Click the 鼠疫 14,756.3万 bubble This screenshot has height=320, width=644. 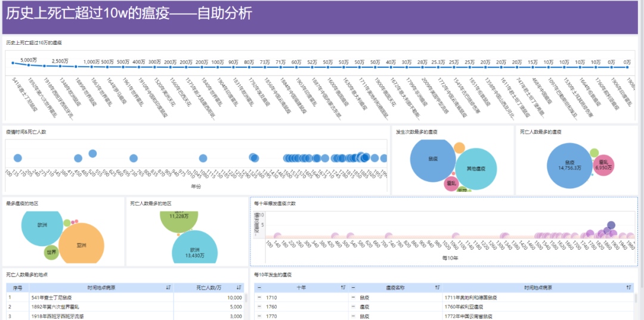[x=568, y=166]
